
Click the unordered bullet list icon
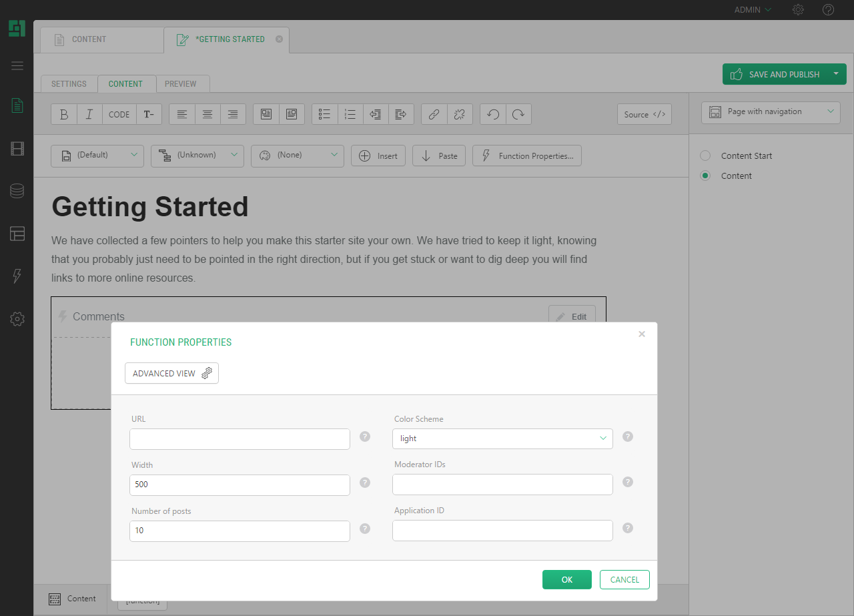[325, 114]
